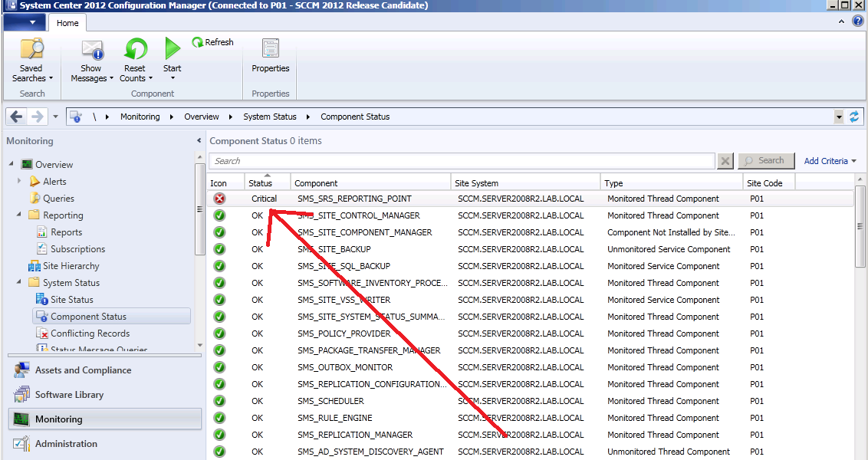
Task: Select Component Status in the tree
Action: (x=112, y=317)
